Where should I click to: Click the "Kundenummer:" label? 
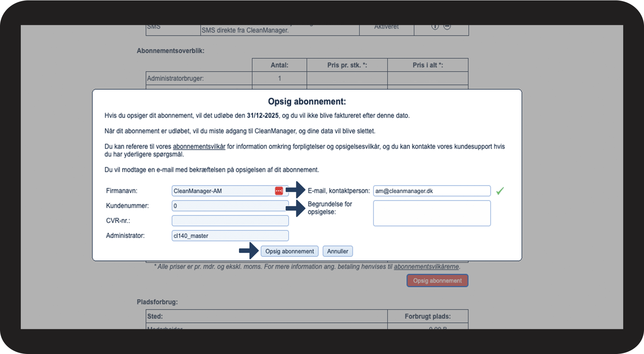[x=128, y=206]
